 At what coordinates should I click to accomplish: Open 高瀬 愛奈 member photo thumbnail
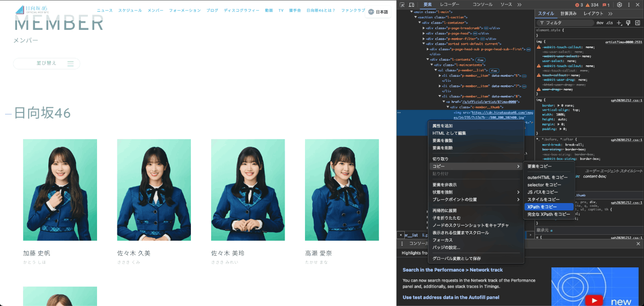[x=342, y=190]
